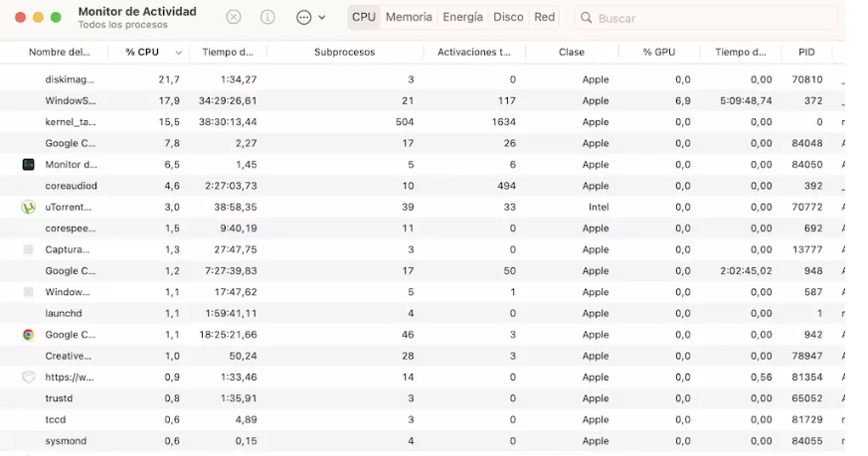Image resolution: width=868 pixels, height=456 pixels.
Task: Select the coreaudiod process row
Action: click(423, 186)
